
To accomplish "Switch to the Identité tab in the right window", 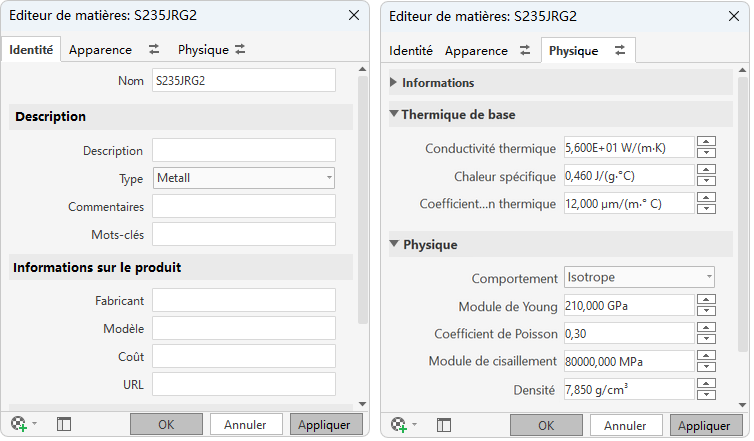I will 411,50.
